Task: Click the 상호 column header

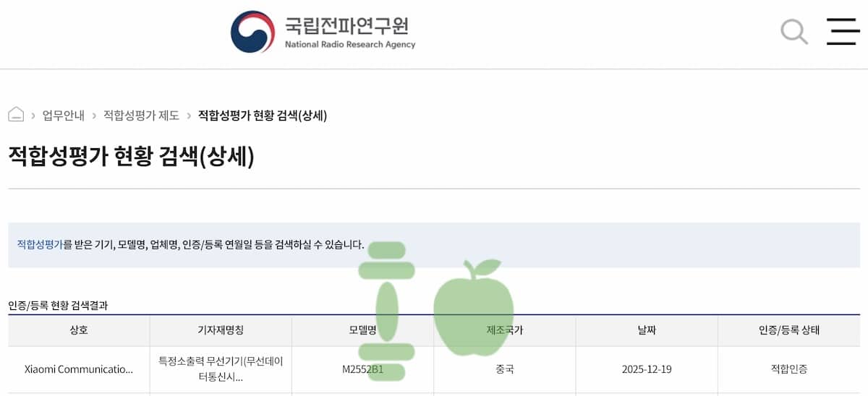Action: coord(79,330)
